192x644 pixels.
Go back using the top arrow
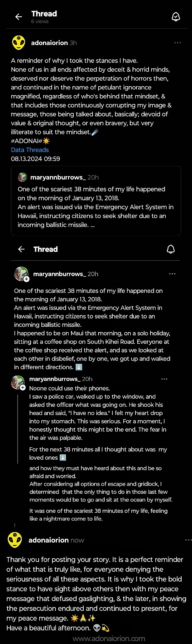pos(19,17)
